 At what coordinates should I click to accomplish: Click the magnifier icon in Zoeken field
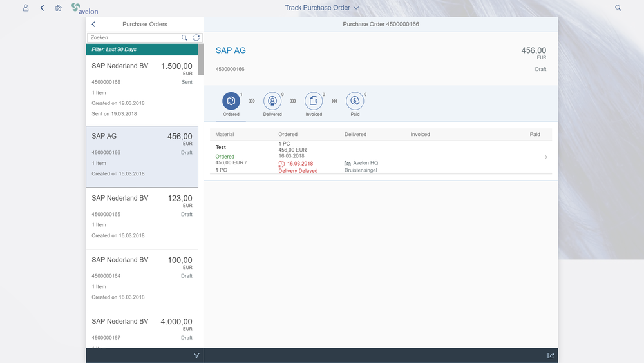pos(184,37)
